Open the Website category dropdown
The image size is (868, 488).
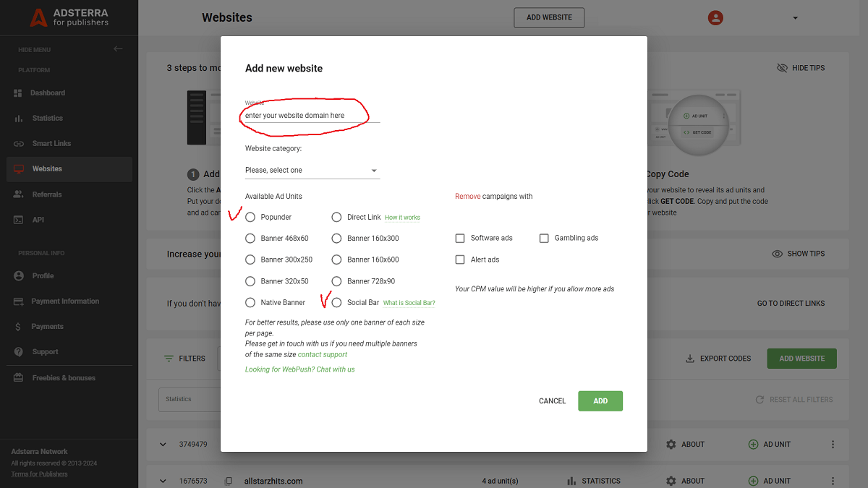312,171
